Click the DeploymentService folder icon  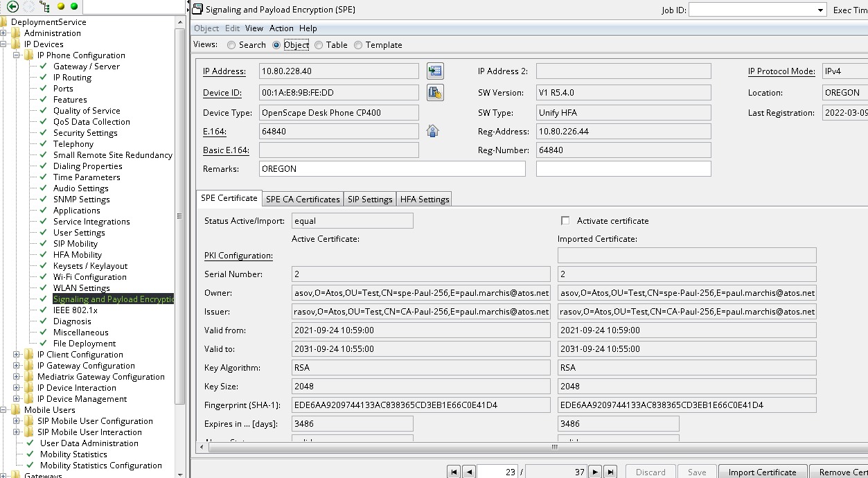pos(3,22)
